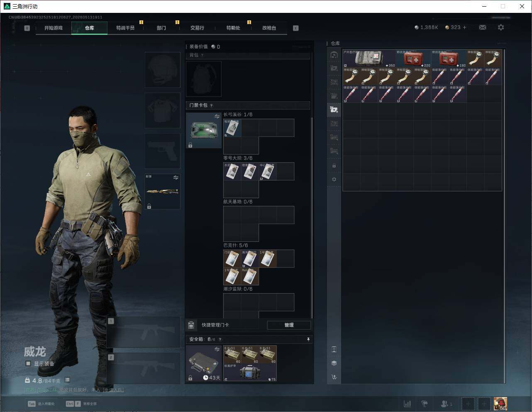Image resolution: width=532 pixels, height=412 pixels.
Task: Click the player avatar in the bottom corner
Action: 500,404
